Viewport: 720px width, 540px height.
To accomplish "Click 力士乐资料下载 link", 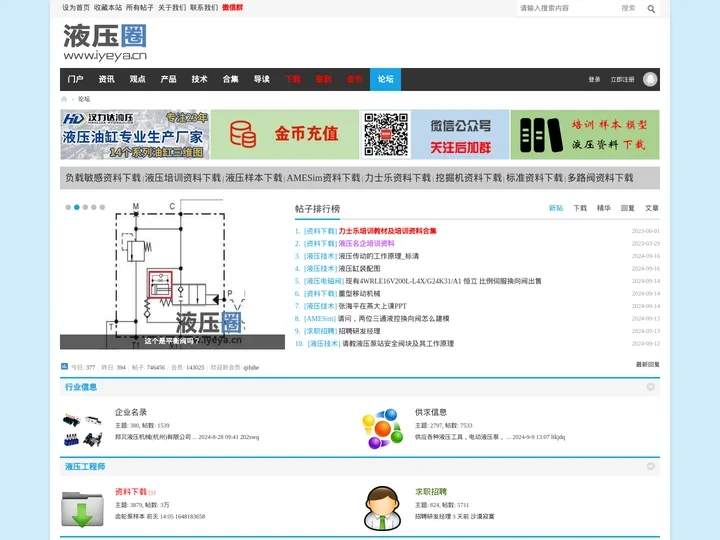I will point(398,178).
